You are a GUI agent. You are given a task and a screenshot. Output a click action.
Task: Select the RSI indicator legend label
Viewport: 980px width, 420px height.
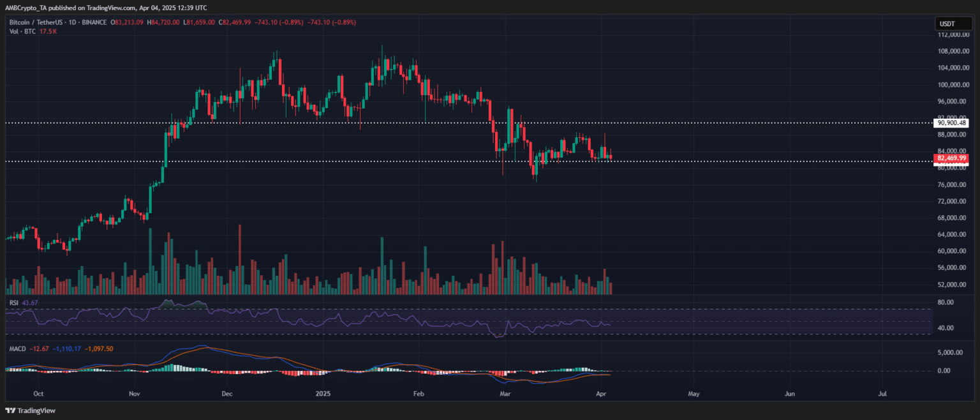coord(14,303)
